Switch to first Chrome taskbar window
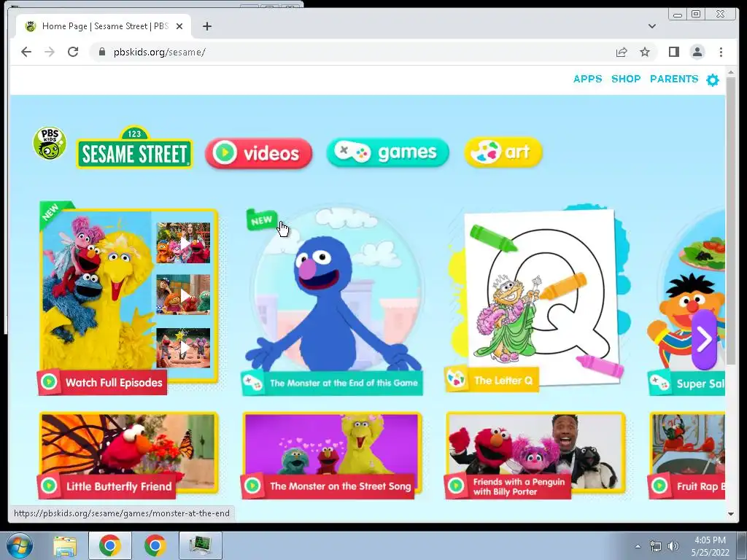Image resolution: width=747 pixels, height=560 pixels. coord(110,545)
